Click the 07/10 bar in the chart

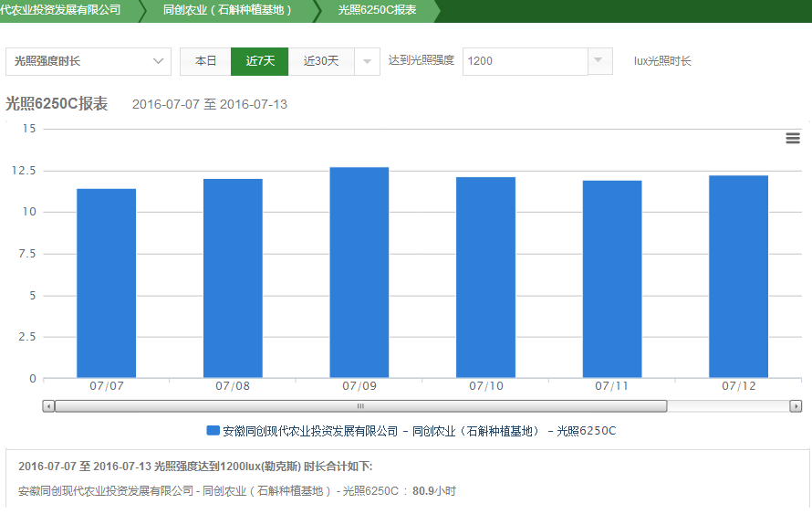485,278
